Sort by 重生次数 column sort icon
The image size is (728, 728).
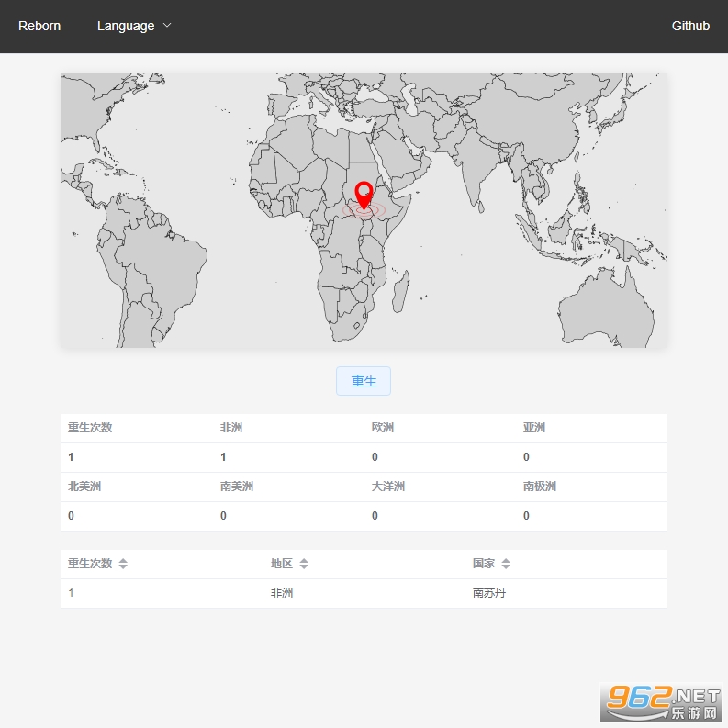[x=123, y=564]
